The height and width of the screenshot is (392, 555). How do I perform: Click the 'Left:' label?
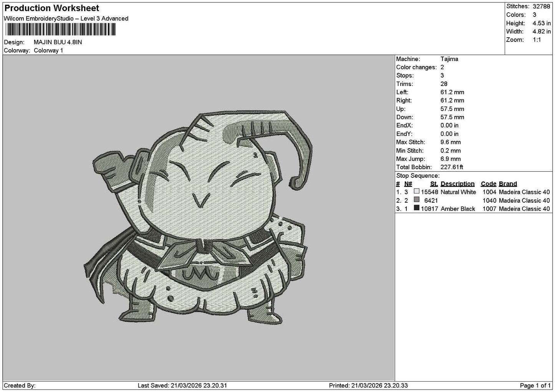[403, 93]
